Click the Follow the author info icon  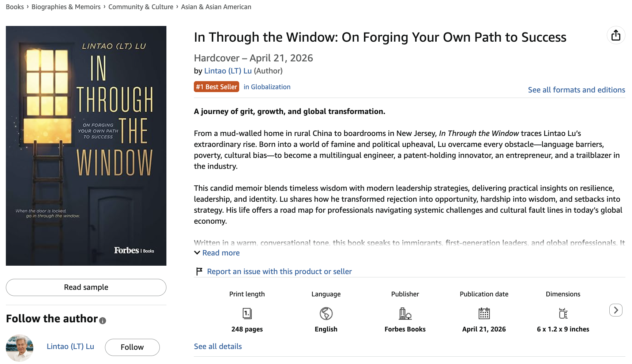(x=103, y=321)
